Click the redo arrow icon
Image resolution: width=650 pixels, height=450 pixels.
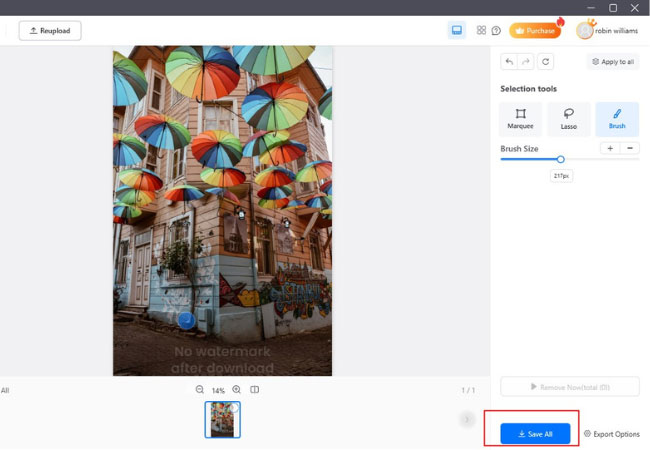pos(526,62)
